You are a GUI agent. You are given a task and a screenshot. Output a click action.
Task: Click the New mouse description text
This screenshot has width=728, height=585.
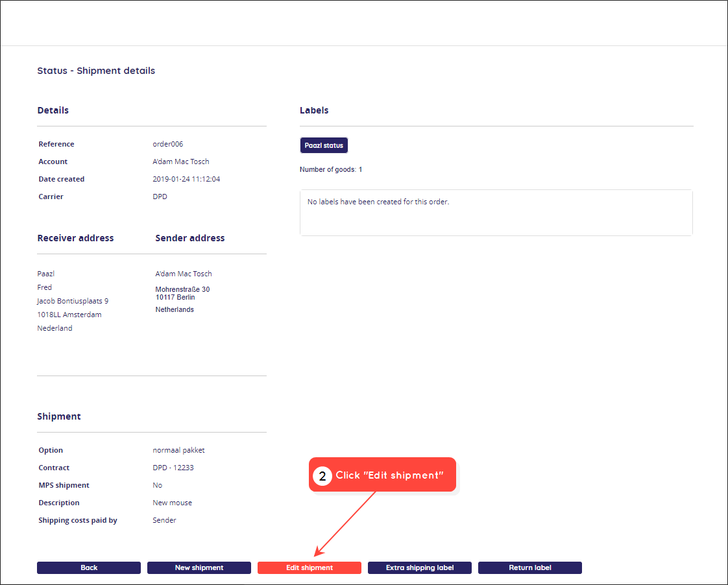pos(172,503)
